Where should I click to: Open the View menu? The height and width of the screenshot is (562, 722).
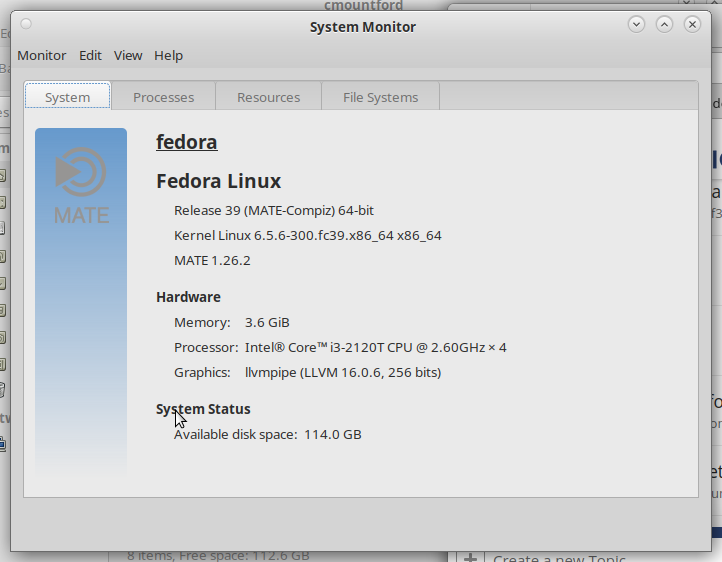tap(128, 56)
